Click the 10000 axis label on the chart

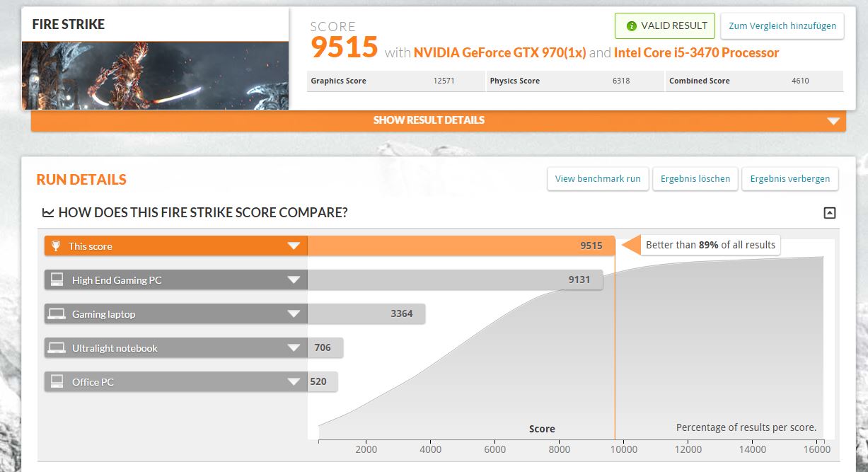[623, 449]
